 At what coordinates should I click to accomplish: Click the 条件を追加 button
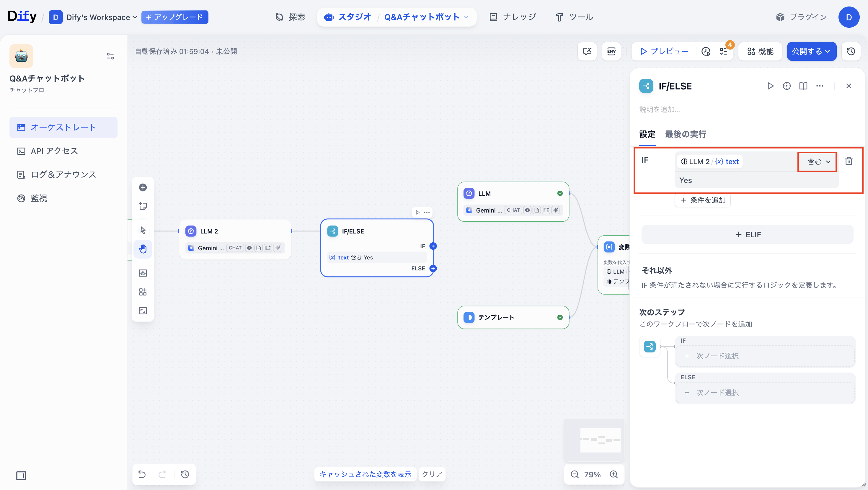[x=703, y=200]
